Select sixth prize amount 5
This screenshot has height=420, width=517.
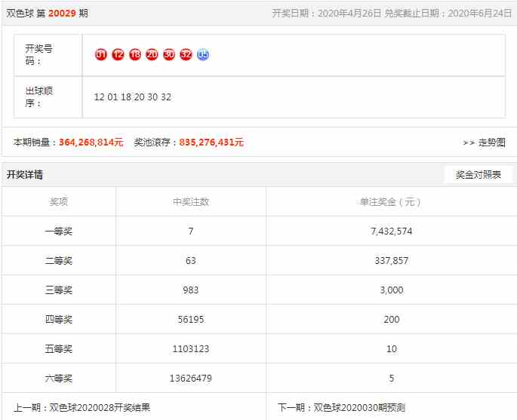point(392,379)
